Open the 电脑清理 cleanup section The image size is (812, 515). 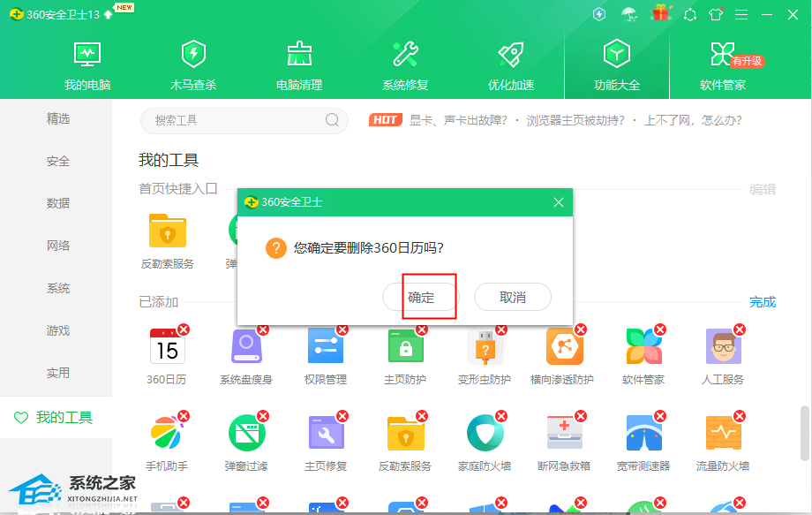tap(299, 66)
